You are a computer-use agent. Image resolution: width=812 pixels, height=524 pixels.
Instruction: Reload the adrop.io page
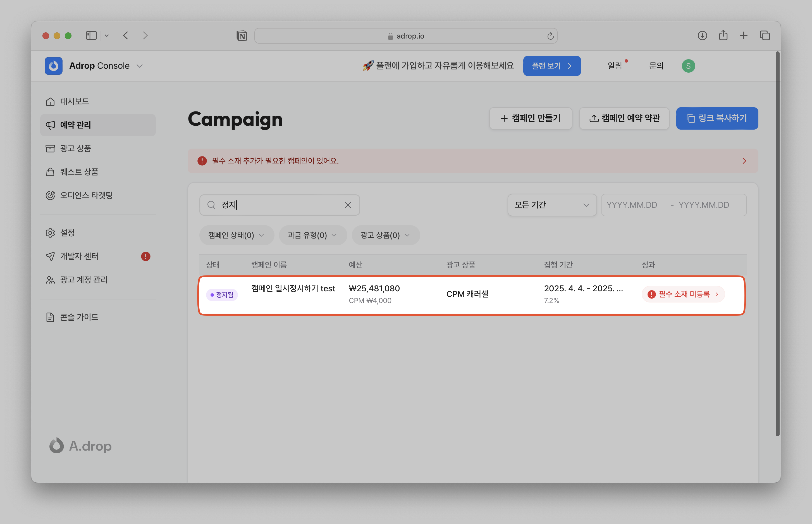550,36
